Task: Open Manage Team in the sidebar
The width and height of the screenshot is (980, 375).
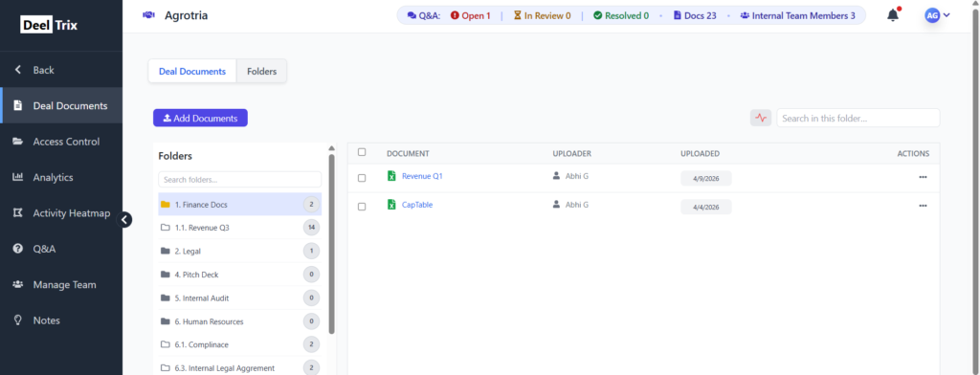Action: [61, 284]
